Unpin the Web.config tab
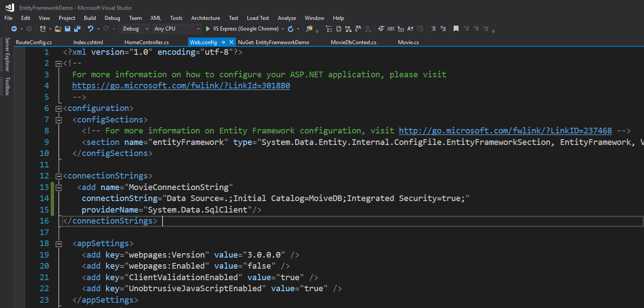 click(224, 42)
